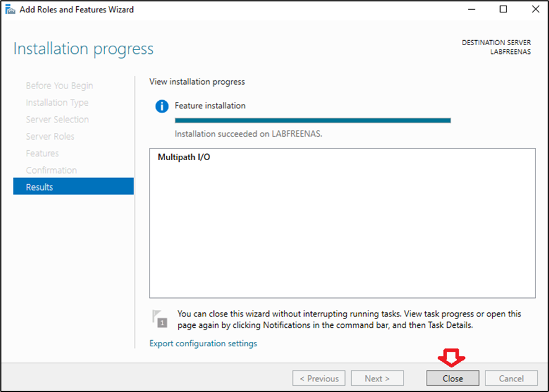This screenshot has width=549, height=392.
Task: Click the completed installation progress bar
Action: click(312, 120)
